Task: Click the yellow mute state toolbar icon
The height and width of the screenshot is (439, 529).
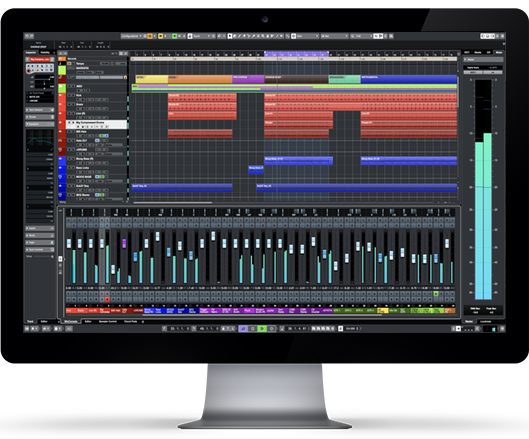Action: [x=161, y=36]
